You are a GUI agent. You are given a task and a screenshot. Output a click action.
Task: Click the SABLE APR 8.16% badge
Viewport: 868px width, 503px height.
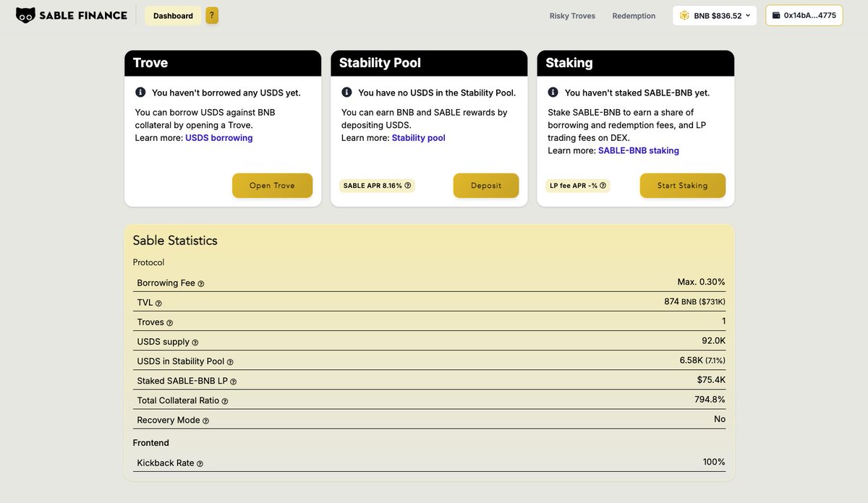(377, 186)
